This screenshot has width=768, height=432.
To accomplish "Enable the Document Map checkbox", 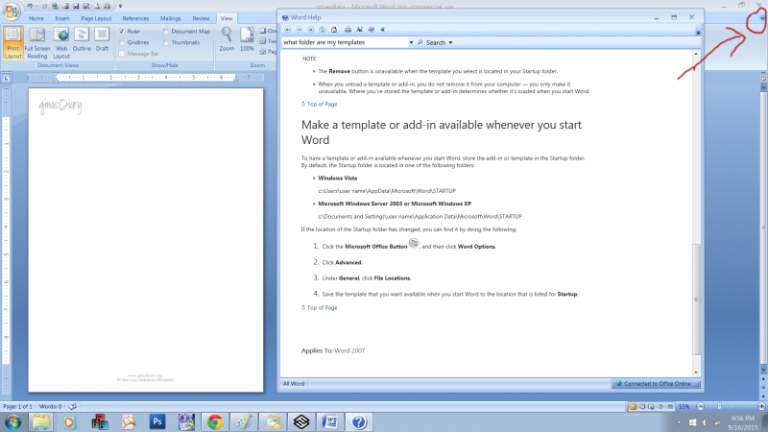I will point(166,31).
